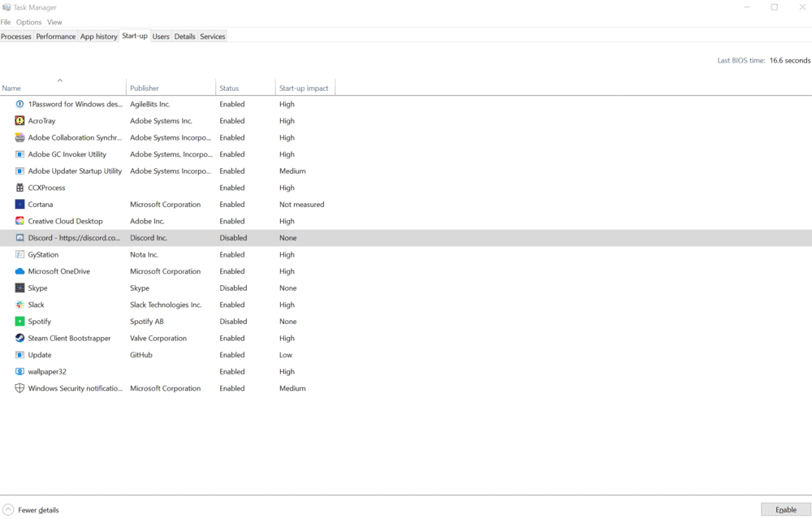Click the Windows Security shield icon
Screen dimensions: 812x519
click(x=19, y=388)
